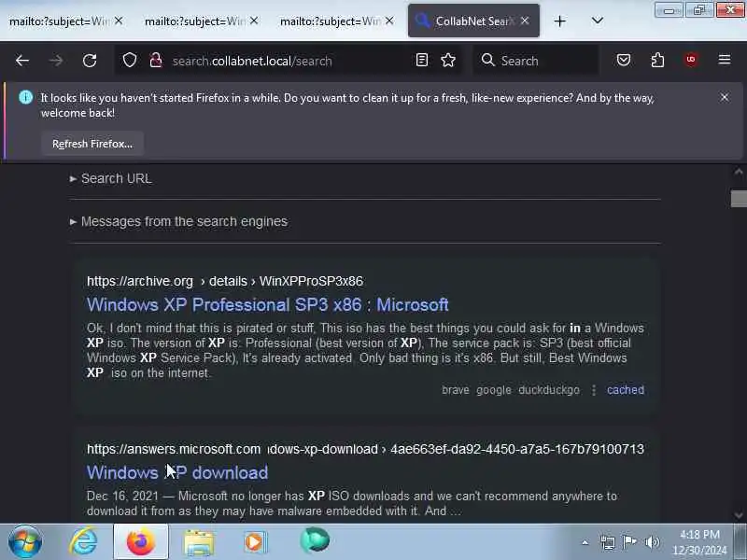Open Windows XP Professional SP3 x86 result

pos(268,305)
